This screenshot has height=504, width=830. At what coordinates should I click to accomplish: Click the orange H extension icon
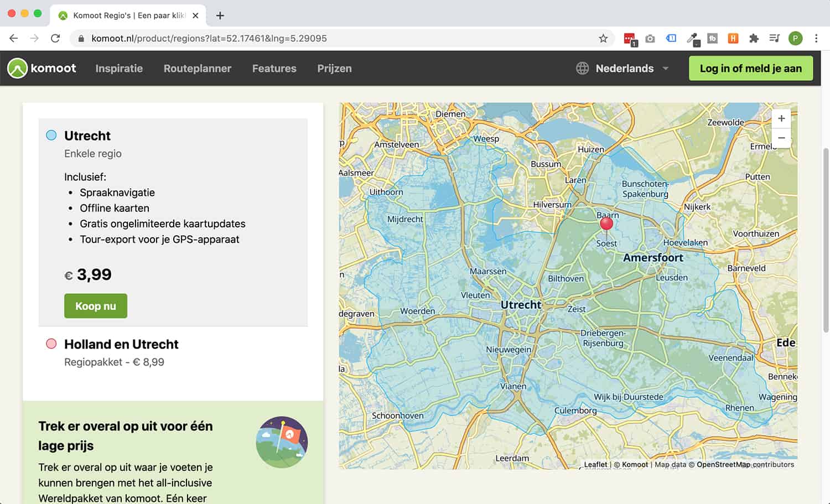click(x=733, y=38)
